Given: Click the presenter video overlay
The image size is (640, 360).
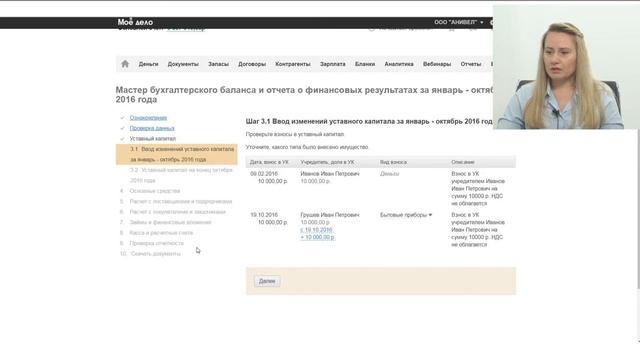Looking at the screenshot, I should (x=566, y=67).
